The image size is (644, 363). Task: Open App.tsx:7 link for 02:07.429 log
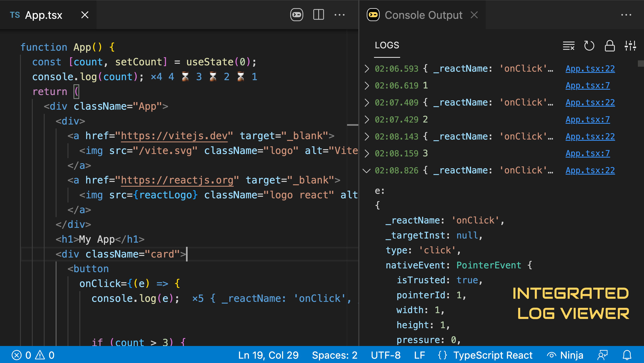pos(588,119)
